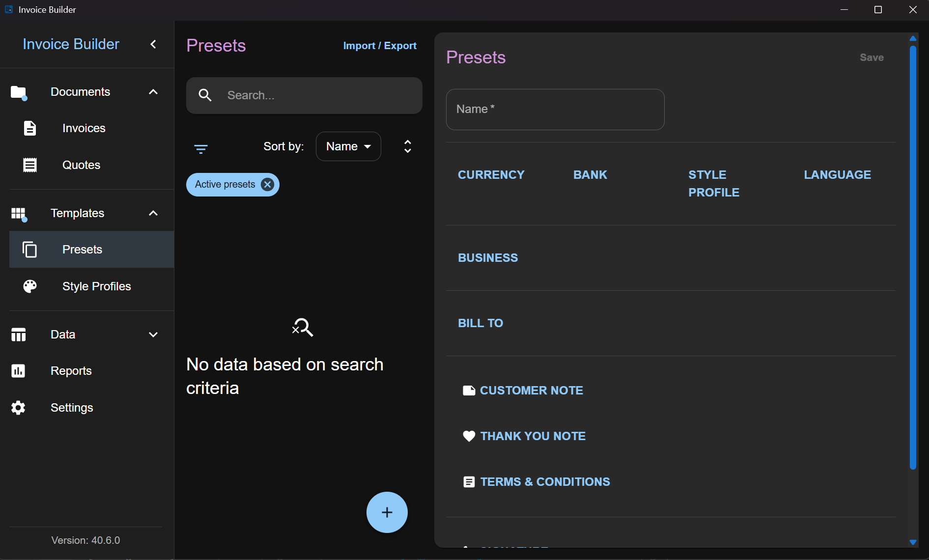Screen dimensions: 929x560
Task: Select Style Profiles in the sidebar
Action: coord(91,286)
